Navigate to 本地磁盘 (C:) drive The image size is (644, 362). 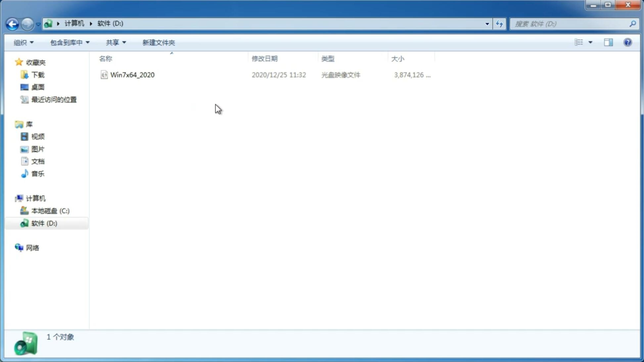(50, 211)
